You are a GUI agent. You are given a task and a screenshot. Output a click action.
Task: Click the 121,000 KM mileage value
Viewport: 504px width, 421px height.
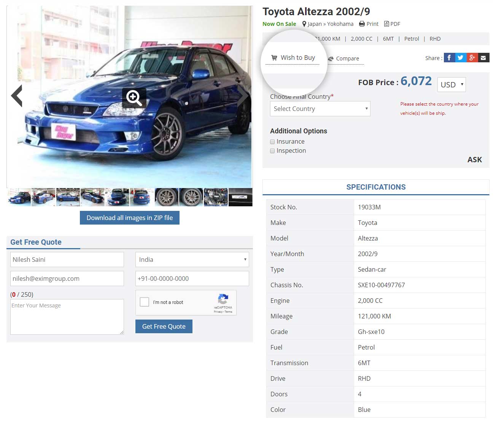[x=374, y=316]
